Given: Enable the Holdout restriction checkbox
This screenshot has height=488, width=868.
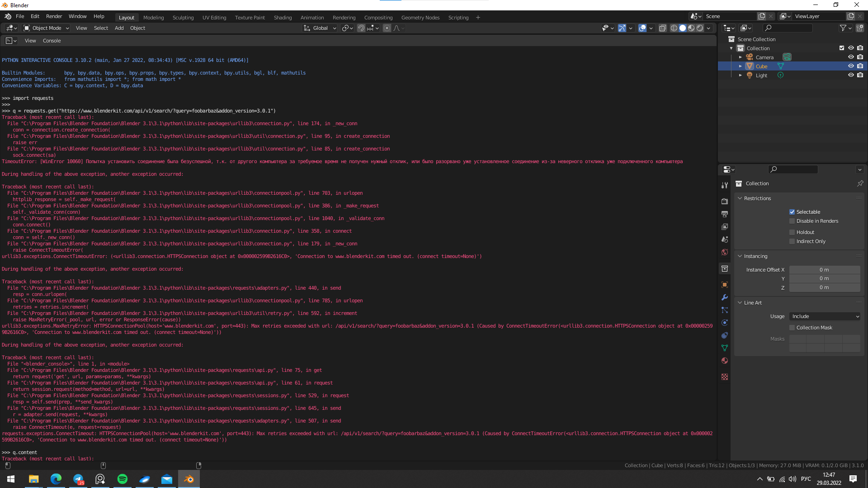Looking at the screenshot, I should [x=792, y=232].
